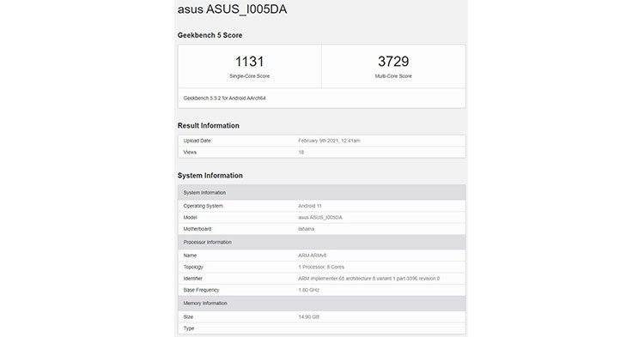Select the '1 Processor, 8 Cores' value
Viewport: 644px width, 337px height.
[x=321, y=267]
